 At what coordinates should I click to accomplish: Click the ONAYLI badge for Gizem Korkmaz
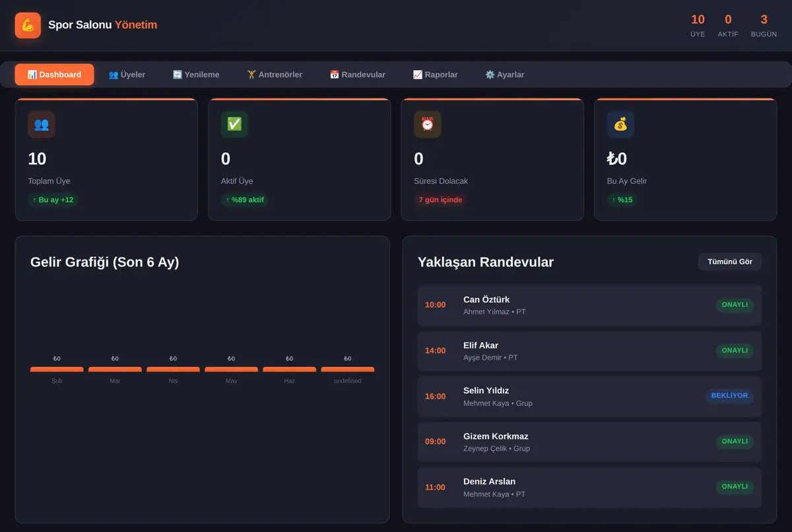click(x=735, y=442)
